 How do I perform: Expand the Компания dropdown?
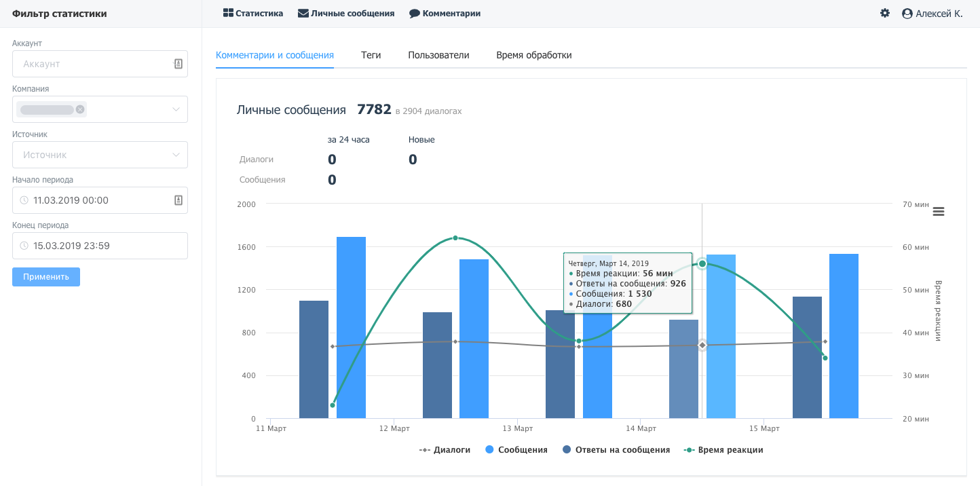click(x=176, y=109)
